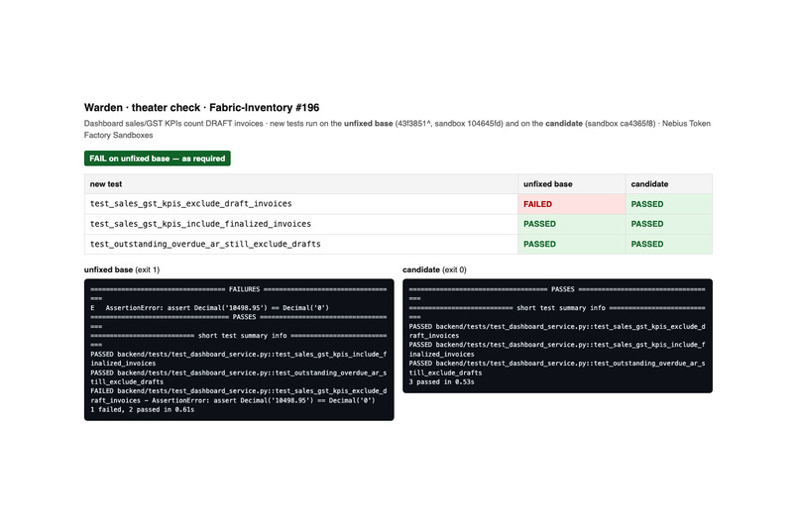
Task: Select test_sales_gst_kpis_include_finalized_invoices row name
Action: pyautogui.click(x=200, y=224)
